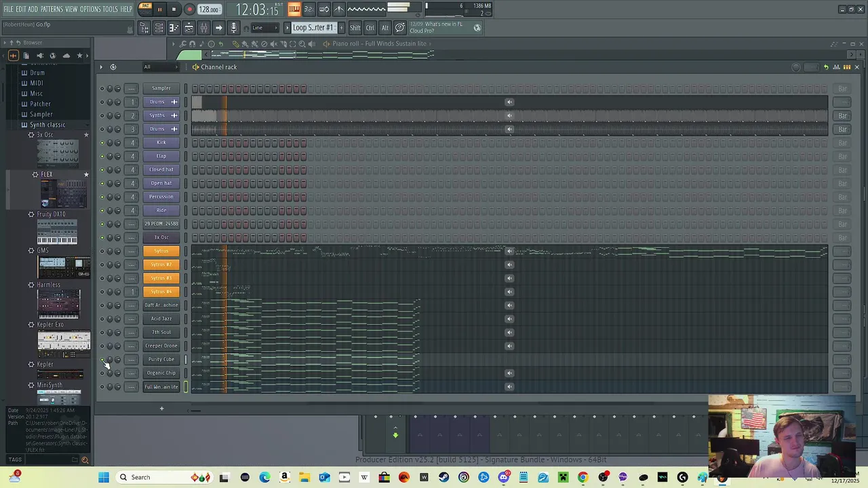Image resolution: width=868 pixels, height=488 pixels.
Task: Click the channel rack graph editor icon
Action: click(837, 67)
